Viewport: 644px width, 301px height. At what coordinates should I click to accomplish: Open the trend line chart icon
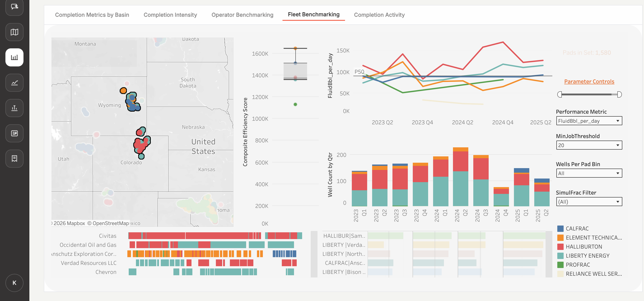[14, 82]
